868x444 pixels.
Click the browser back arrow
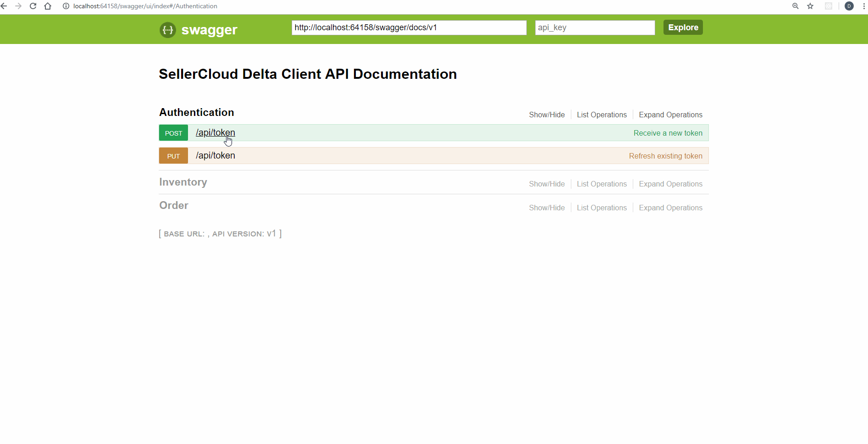(4, 6)
